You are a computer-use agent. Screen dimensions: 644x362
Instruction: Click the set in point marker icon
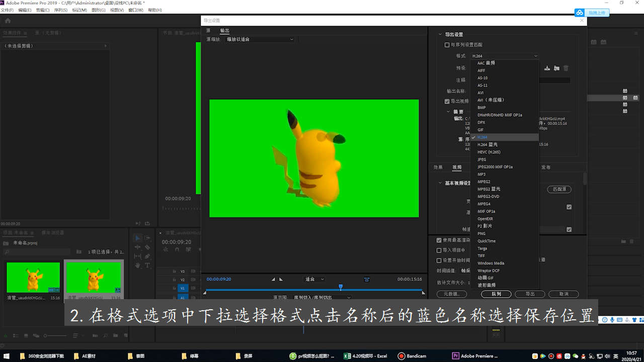[x=273, y=279]
